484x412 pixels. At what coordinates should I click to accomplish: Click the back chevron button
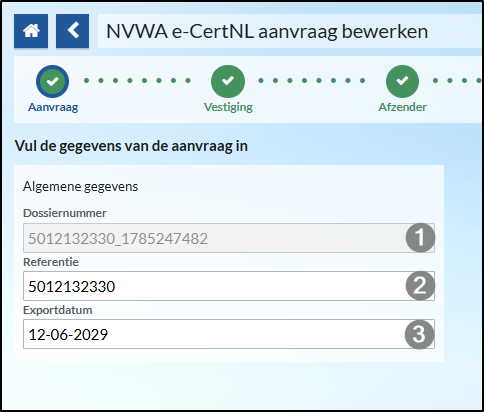tap(72, 31)
